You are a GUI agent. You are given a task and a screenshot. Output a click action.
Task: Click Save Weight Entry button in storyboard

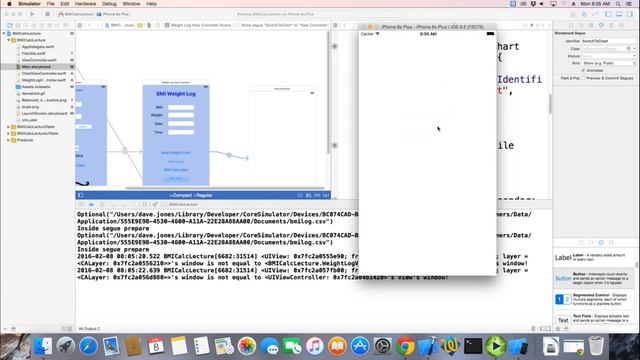point(176,153)
